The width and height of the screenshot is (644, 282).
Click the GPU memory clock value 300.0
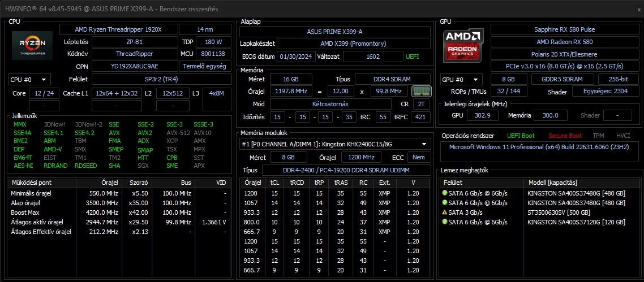click(x=550, y=116)
